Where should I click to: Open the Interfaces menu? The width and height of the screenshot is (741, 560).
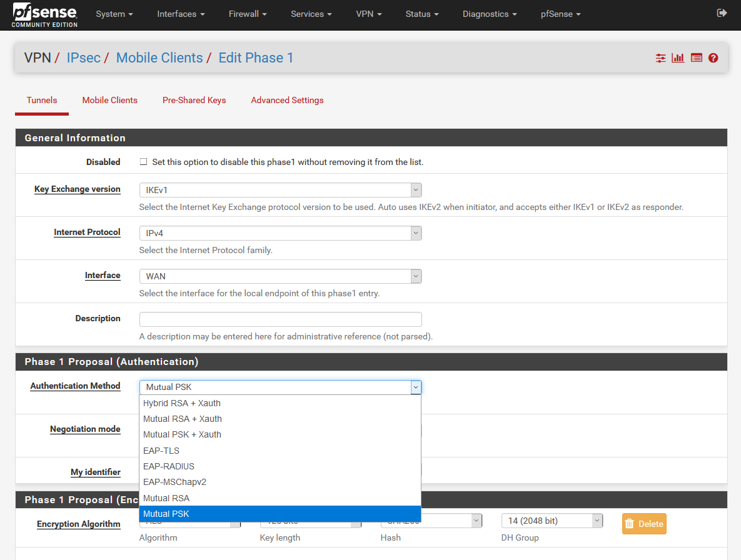[x=181, y=14]
